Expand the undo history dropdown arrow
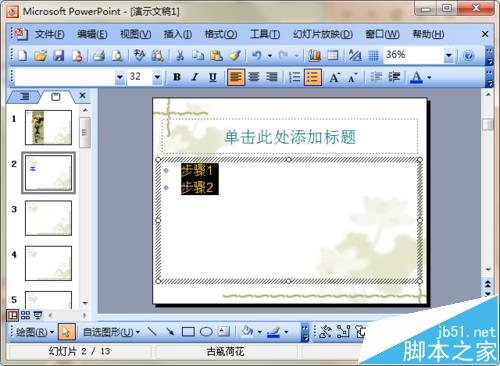This screenshot has height=366, width=500. [270, 55]
